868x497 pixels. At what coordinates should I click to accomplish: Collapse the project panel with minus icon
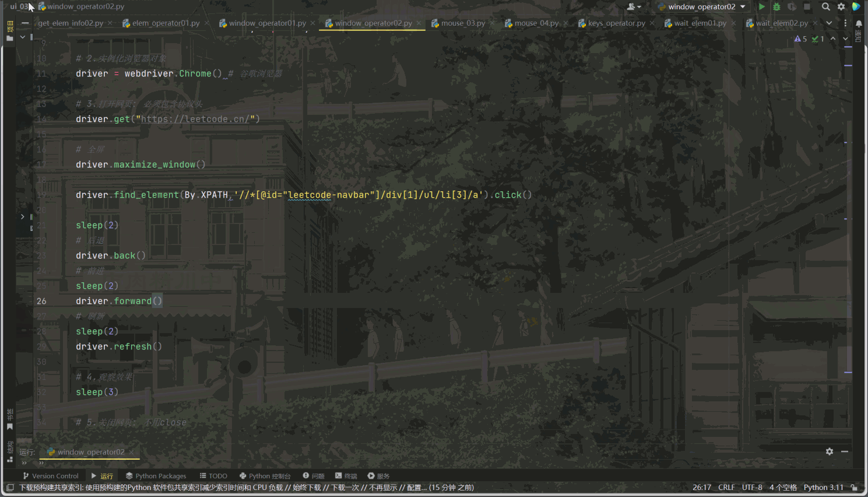coord(25,23)
